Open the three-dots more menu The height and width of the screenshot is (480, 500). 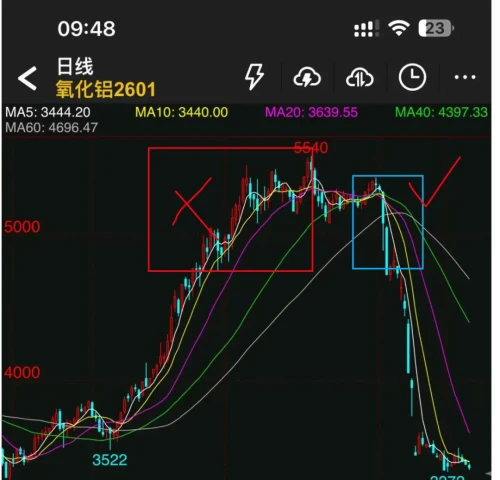tap(465, 77)
